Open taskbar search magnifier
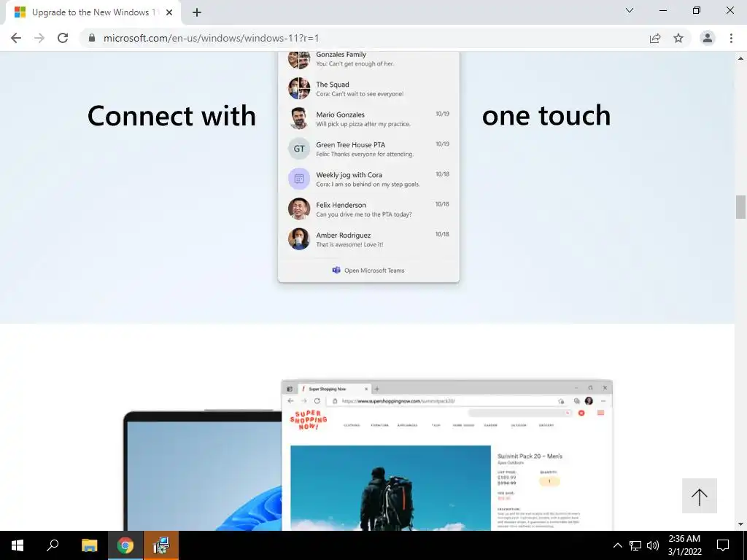The width and height of the screenshot is (747, 560). tap(53, 545)
